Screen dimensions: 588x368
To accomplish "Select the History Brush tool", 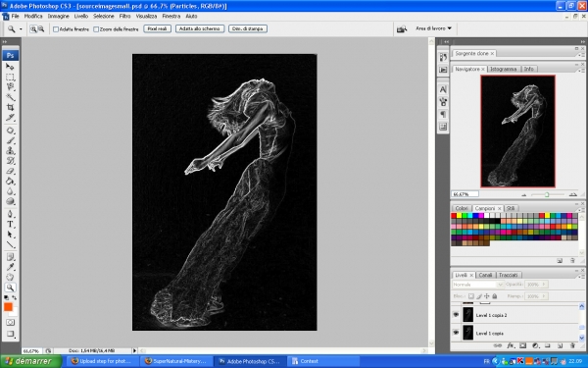I will tap(10, 161).
